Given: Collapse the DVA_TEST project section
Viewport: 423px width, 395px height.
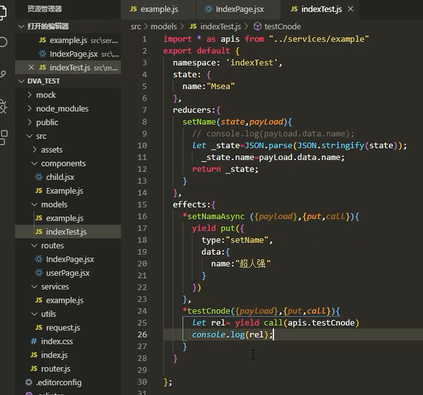Looking at the screenshot, I should coord(21,81).
